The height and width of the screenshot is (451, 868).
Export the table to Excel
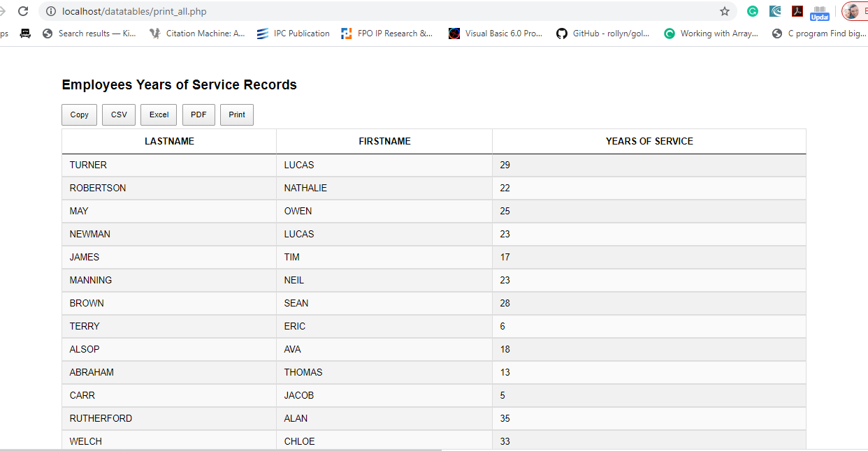click(x=159, y=114)
